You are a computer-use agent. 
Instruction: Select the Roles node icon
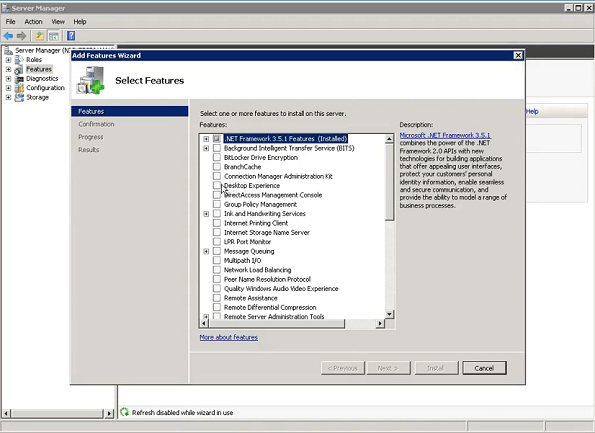point(19,60)
